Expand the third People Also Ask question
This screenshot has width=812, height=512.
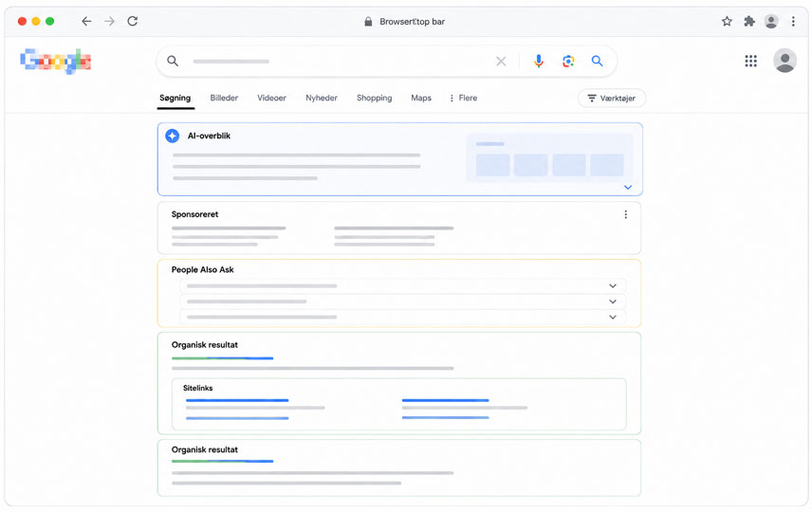613,317
